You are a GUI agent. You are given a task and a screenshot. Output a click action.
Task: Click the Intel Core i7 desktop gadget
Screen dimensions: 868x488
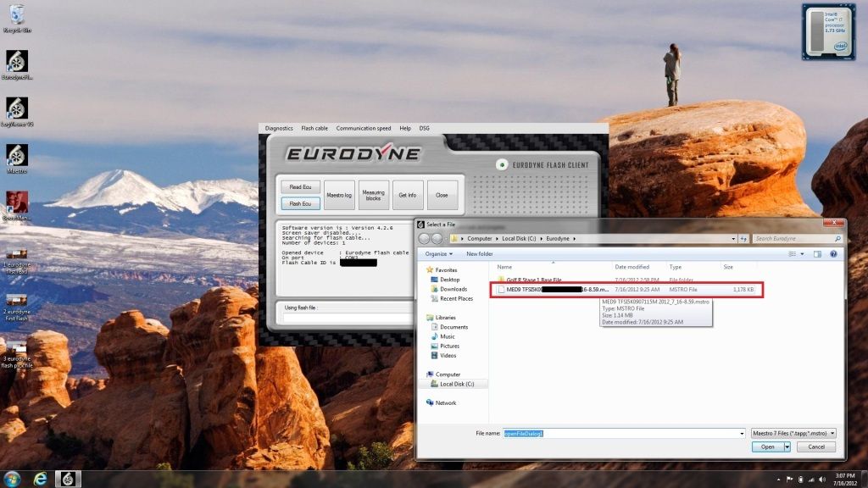pyautogui.click(x=828, y=32)
